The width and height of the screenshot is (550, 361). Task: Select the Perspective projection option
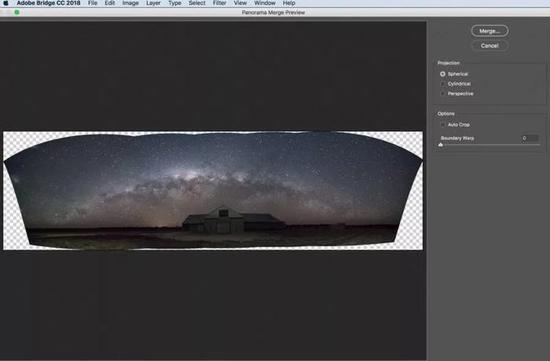pyautogui.click(x=443, y=94)
